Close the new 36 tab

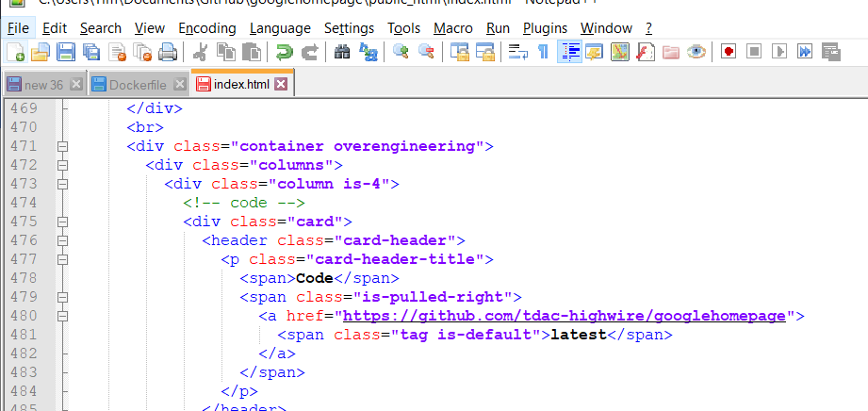[76, 85]
